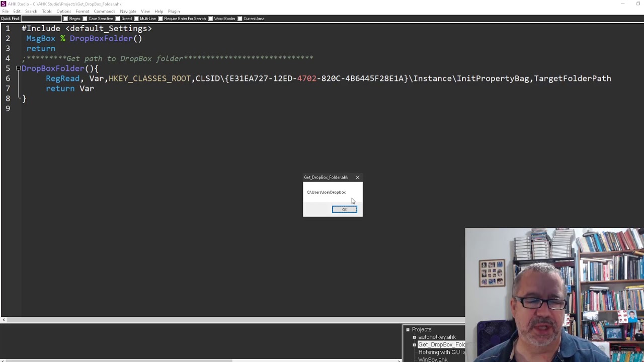The height and width of the screenshot is (362, 644).
Task: Click OK in the message box
Action: coord(345,209)
